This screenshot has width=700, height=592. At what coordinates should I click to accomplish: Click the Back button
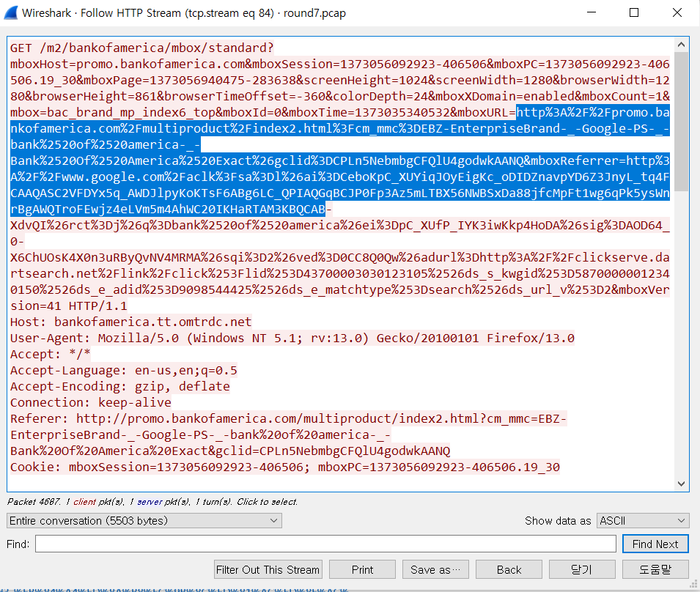509,570
